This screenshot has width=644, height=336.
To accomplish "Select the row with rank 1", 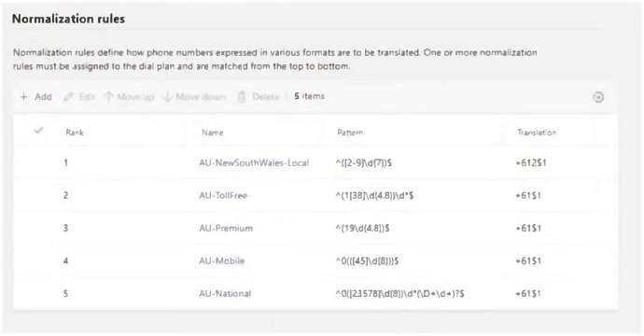I will coord(315,162).
